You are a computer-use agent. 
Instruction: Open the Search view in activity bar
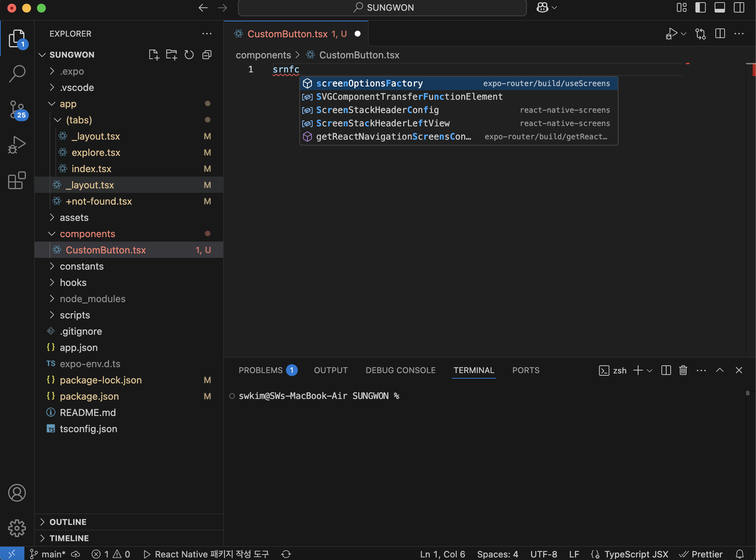click(x=17, y=74)
